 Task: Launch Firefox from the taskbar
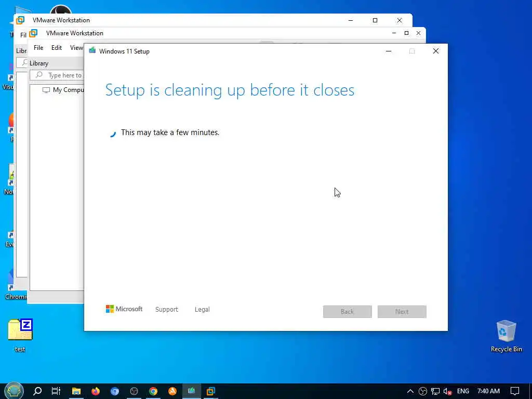96,391
